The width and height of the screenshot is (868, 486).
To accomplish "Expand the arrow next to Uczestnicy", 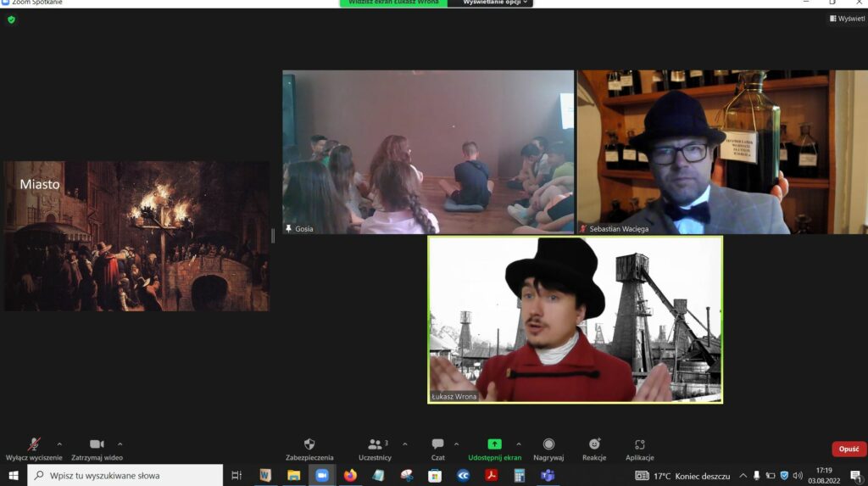I will [404, 444].
